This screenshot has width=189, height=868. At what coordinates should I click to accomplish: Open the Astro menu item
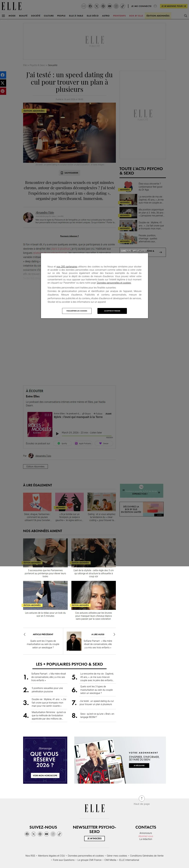(106, 15)
